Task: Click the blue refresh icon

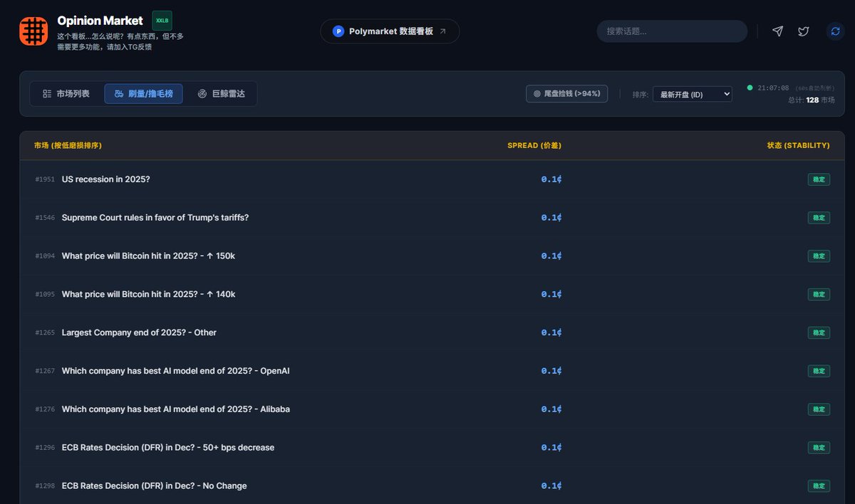Action: coord(835,31)
